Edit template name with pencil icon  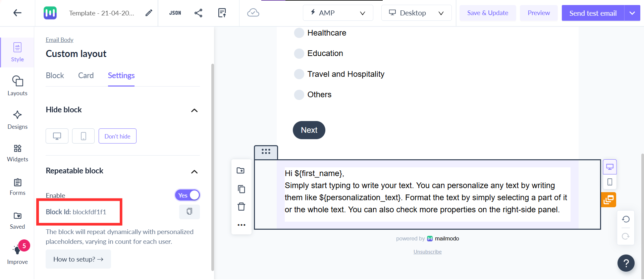(x=149, y=13)
